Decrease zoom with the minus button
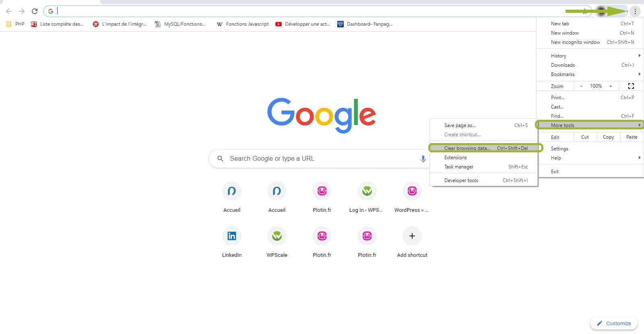 coord(581,86)
